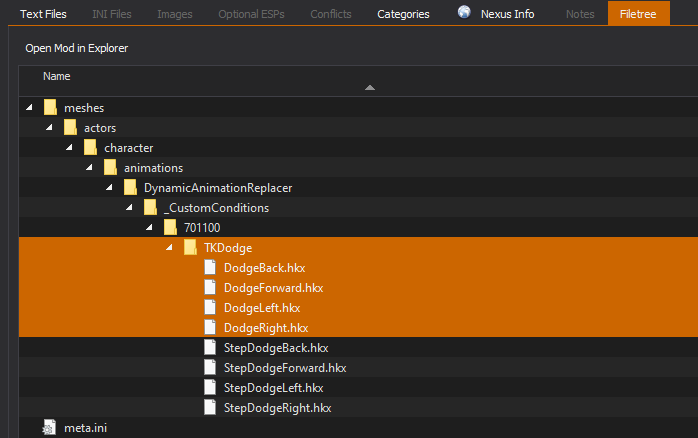The image size is (698, 438).
Task: Click the _CustomConditions folder icon
Action: (150, 207)
